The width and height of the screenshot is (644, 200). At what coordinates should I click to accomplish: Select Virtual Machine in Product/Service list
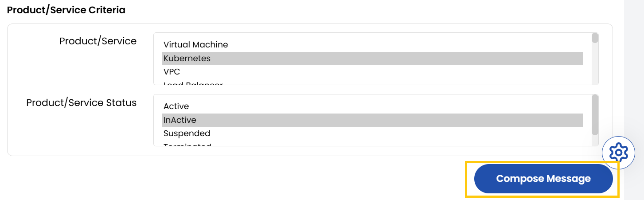click(195, 45)
